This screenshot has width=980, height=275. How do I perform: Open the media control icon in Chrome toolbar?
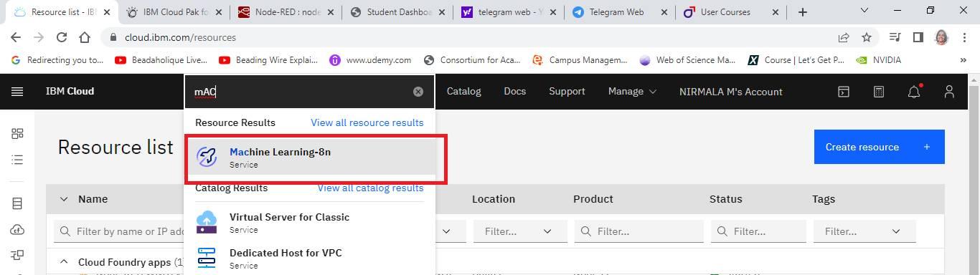click(895, 37)
